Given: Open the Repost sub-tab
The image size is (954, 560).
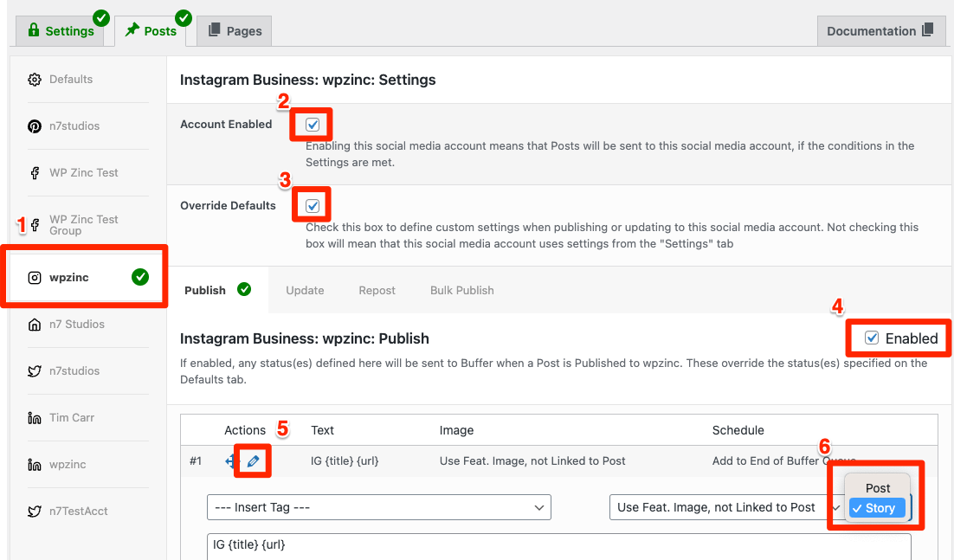Looking at the screenshot, I should click(x=377, y=291).
